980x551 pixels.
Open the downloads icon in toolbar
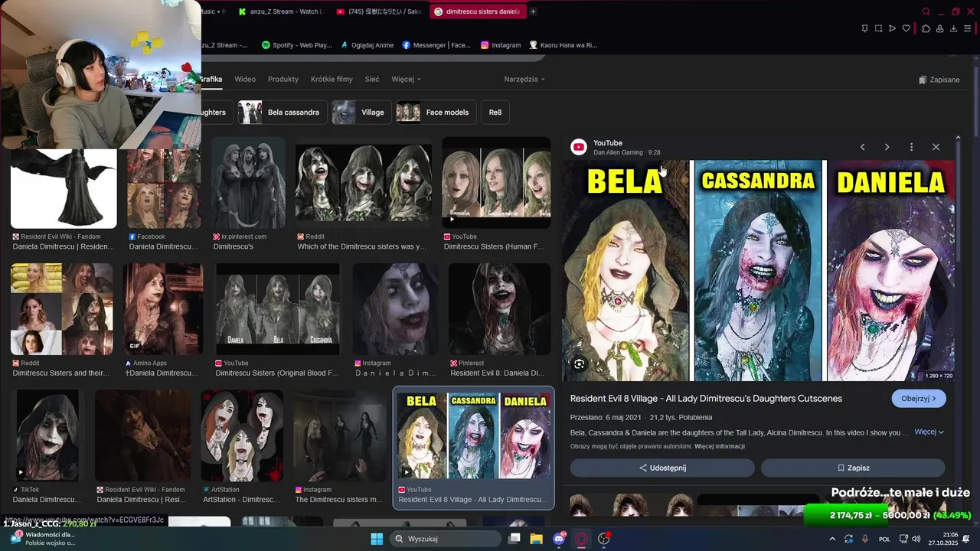point(954,28)
